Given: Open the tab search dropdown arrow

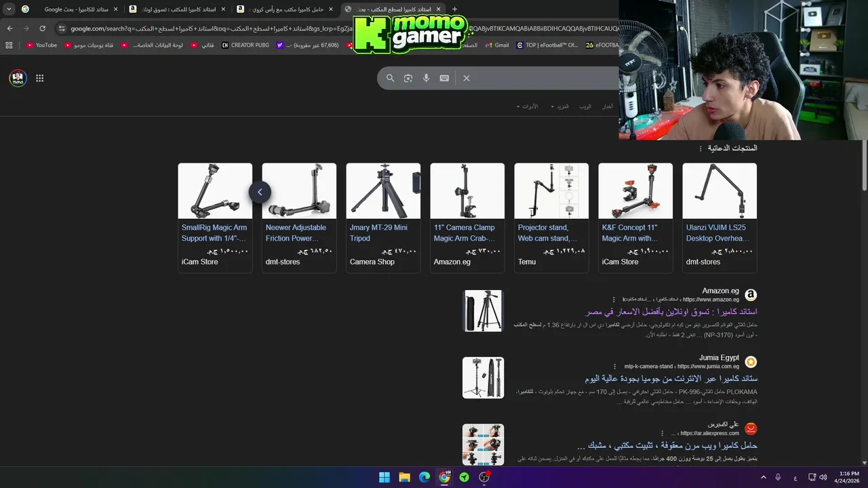Looking at the screenshot, I should [x=9, y=9].
